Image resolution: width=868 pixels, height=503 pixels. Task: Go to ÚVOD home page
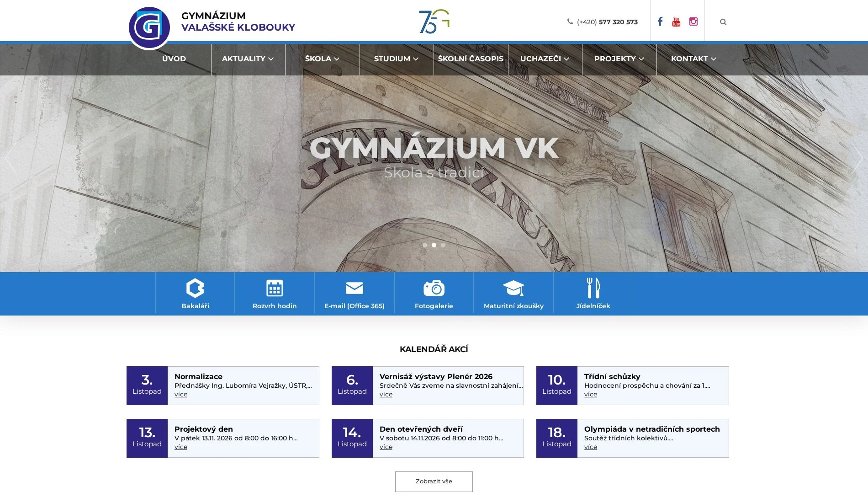point(174,59)
